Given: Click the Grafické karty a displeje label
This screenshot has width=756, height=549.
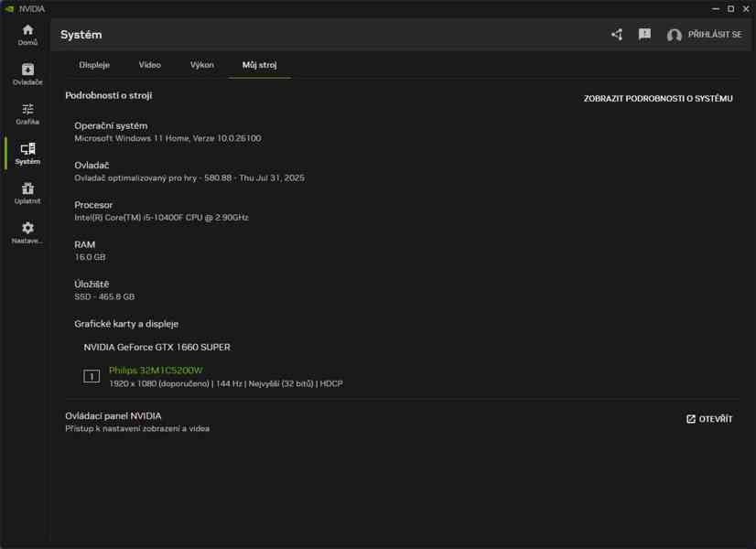Looking at the screenshot, I should [x=126, y=324].
